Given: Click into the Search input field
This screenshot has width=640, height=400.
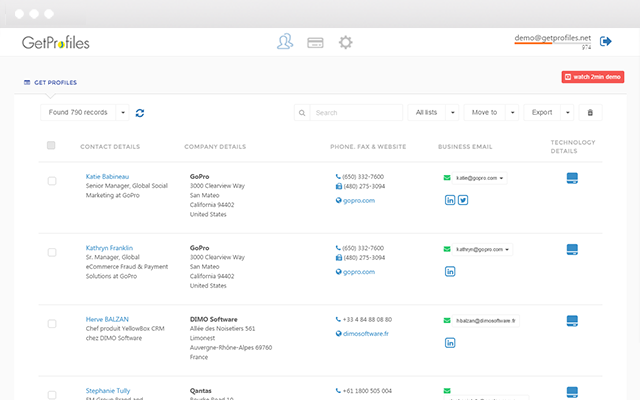Looking at the screenshot, I should coord(355,113).
